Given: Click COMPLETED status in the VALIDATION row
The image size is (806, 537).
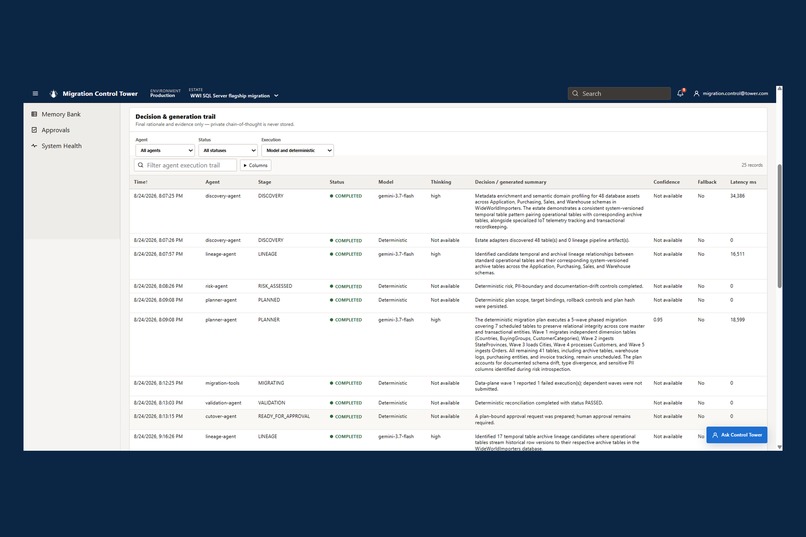Looking at the screenshot, I should click(346, 403).
